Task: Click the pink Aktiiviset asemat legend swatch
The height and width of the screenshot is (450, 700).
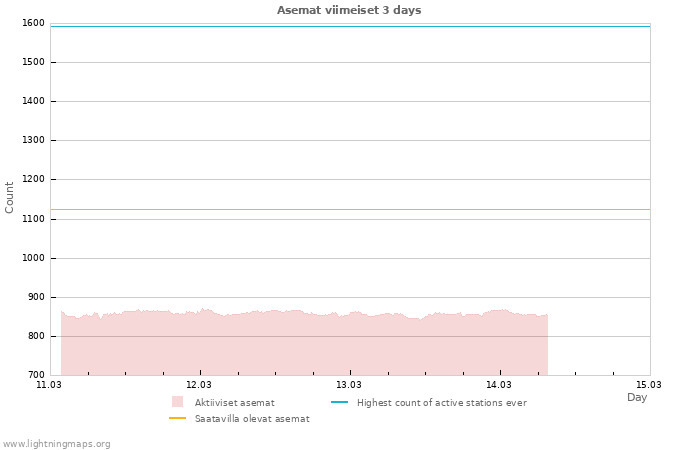Action: coord(177,402)
